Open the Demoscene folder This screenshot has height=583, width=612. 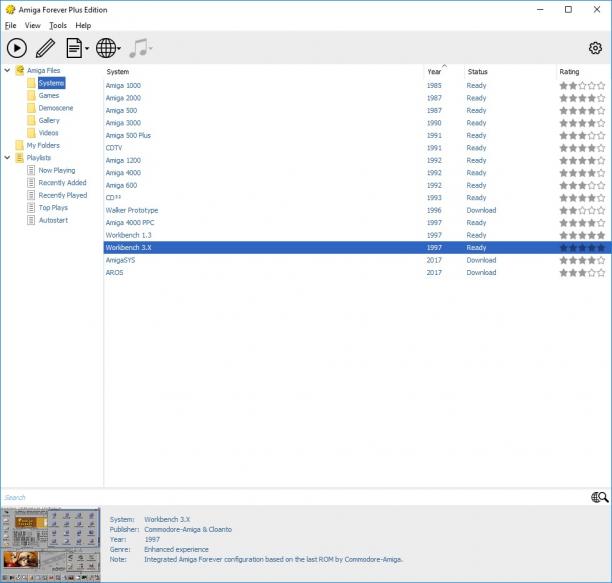pyautogui.click(x=56, y=108)
